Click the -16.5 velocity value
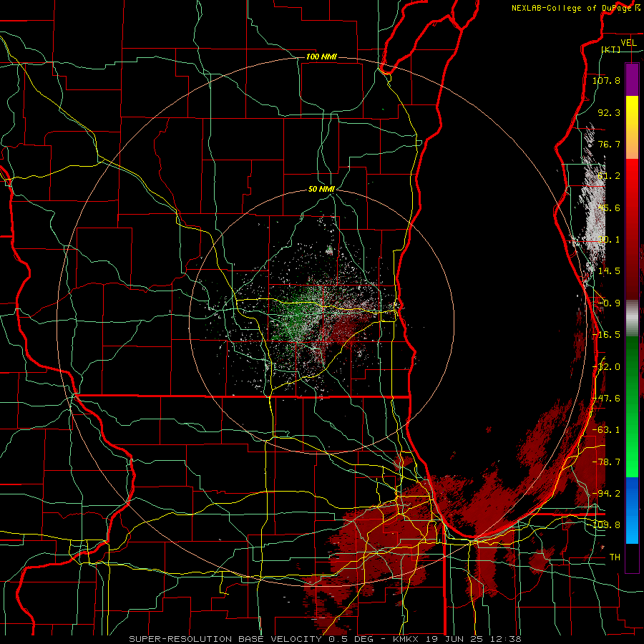Image resolution: width=644 pixels, height=644 pixels. coord(606,335)
